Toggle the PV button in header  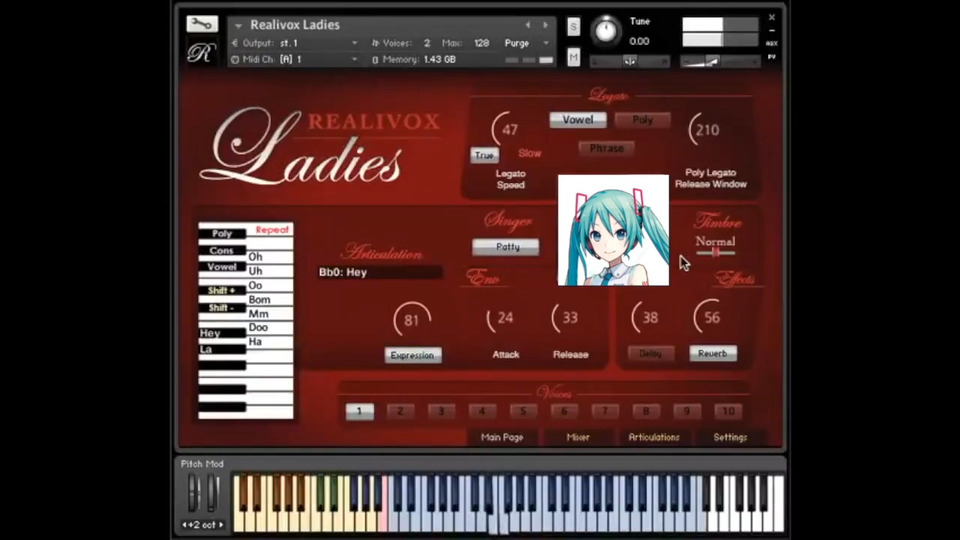771,56
